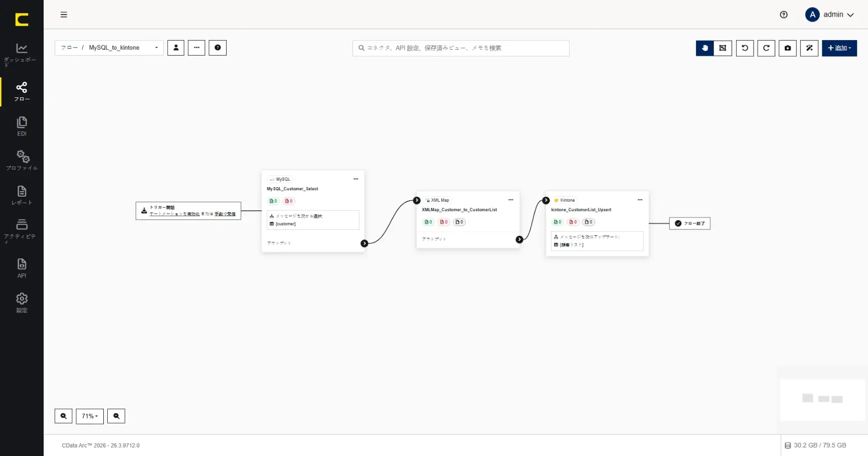Viewport: 868px width, 456px height.
Task: Open the 追加 add dropdown
Action: click(839, 48)
